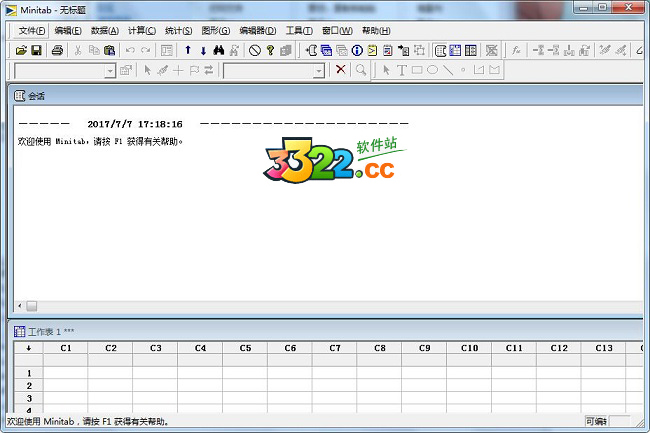Image resolution: width=650 pixels, height=433 pixels.
Task: Select row 1 header in worksheet
Action: pyautogui.click(x=29, y=373)
